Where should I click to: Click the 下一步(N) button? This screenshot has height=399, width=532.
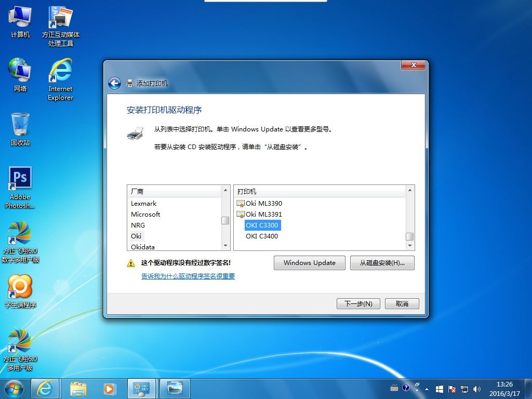(x=358, y=303)
